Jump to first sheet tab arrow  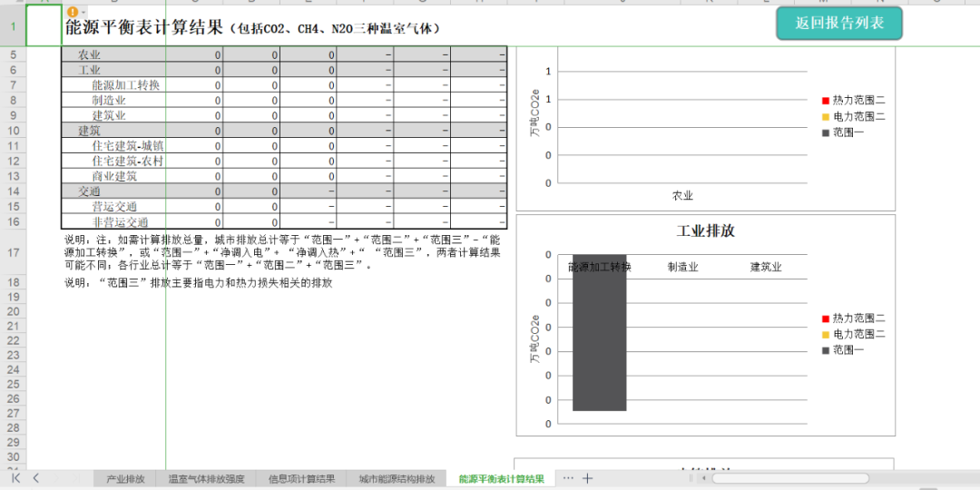15,478
